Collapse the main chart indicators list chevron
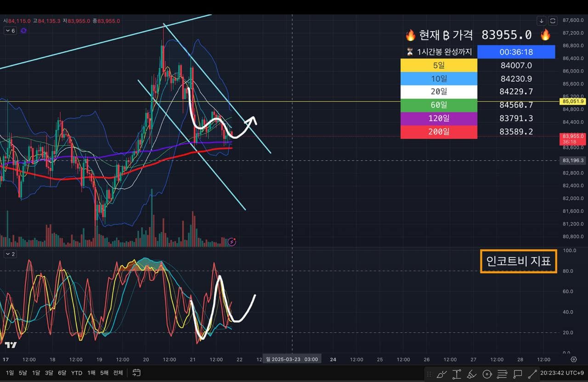 [x=9, y=31]
